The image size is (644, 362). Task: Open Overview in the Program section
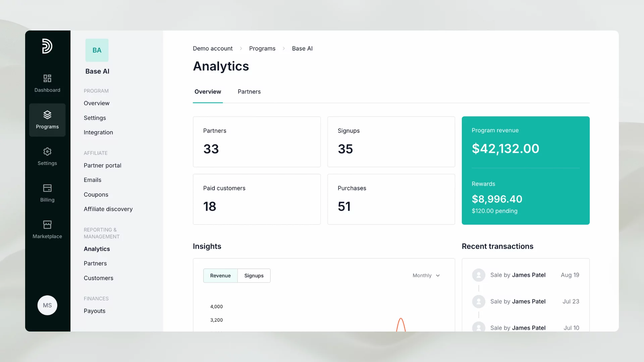97,103
